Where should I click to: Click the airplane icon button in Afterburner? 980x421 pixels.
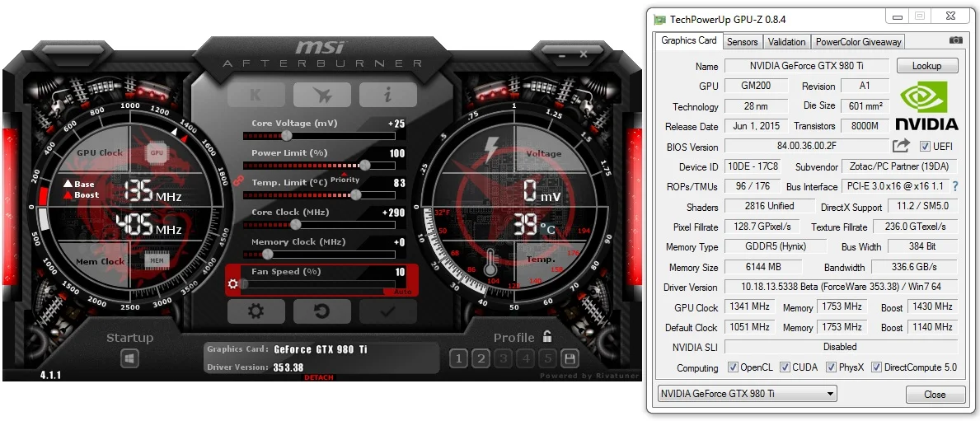(x=322, y=95)
